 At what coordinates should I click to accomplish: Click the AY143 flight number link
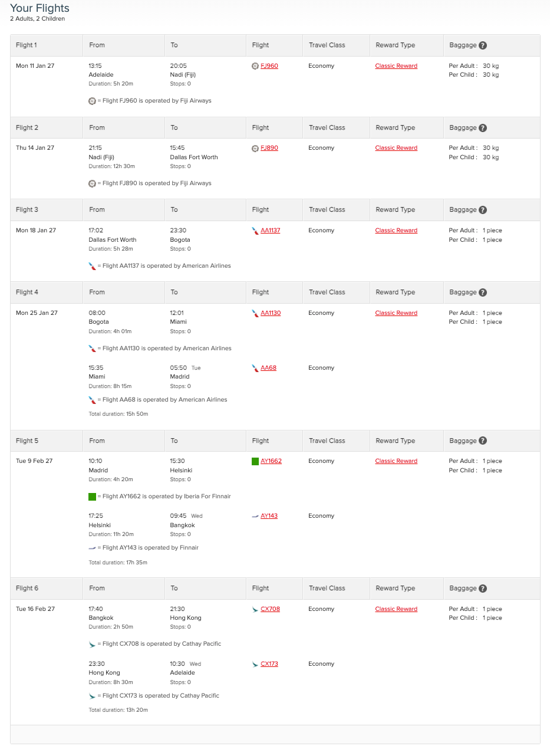pyautogui.click(x=268, y=515)
